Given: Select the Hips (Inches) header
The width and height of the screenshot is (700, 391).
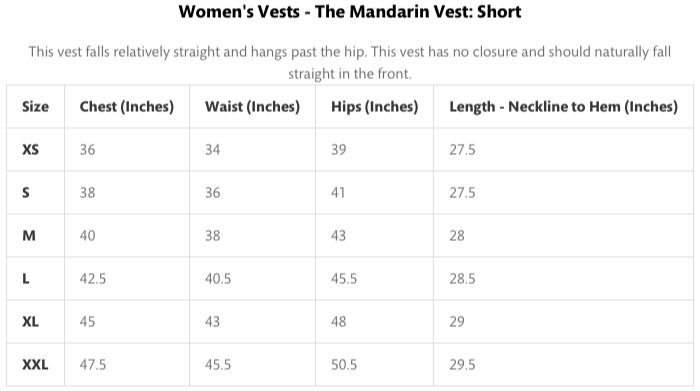Looking at the screenshot, I should [x=375, y=107].
